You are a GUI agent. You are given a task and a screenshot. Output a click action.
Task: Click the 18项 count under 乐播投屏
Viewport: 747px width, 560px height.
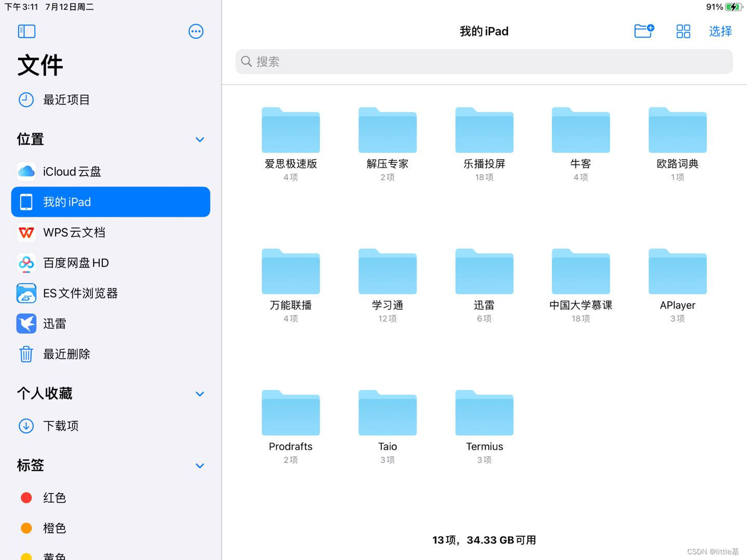pyautogui.click(x=485, y=177)
